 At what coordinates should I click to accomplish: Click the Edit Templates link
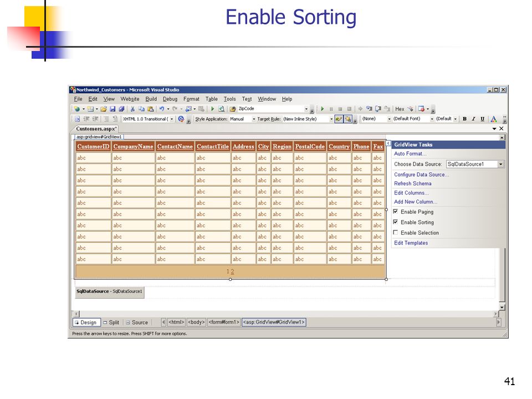[x=411, y=243]
